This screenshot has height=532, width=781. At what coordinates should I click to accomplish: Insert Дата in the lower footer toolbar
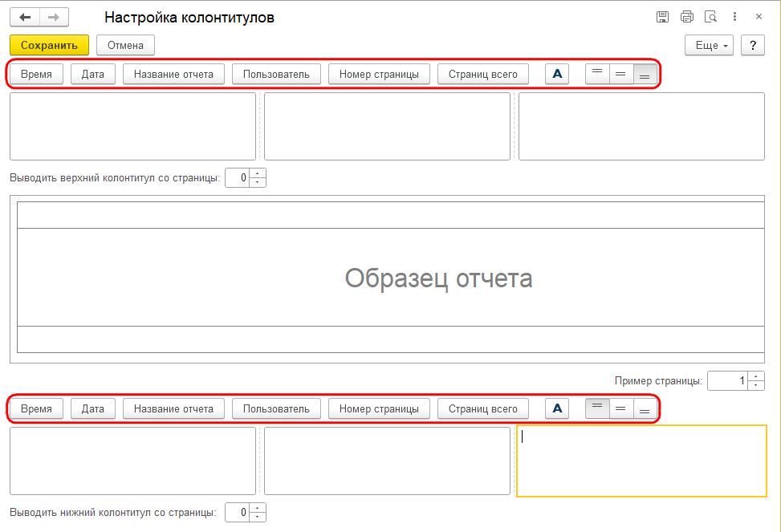click(93, 409)
